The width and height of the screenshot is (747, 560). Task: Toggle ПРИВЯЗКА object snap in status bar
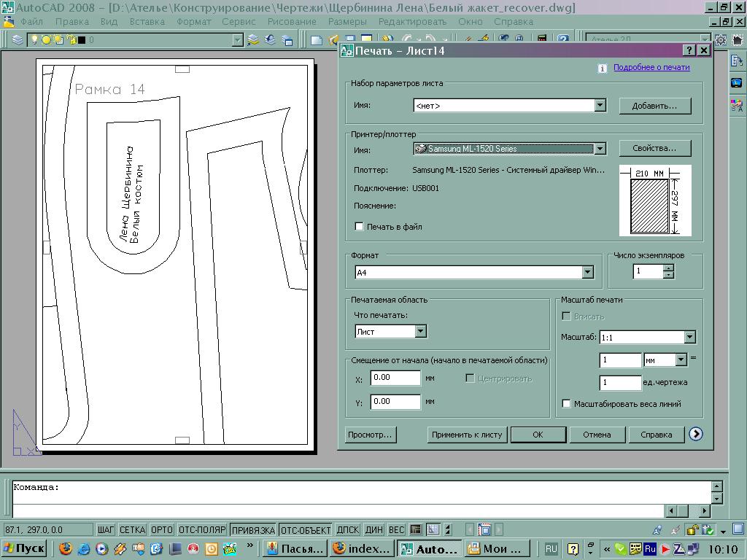pos(252,530)
